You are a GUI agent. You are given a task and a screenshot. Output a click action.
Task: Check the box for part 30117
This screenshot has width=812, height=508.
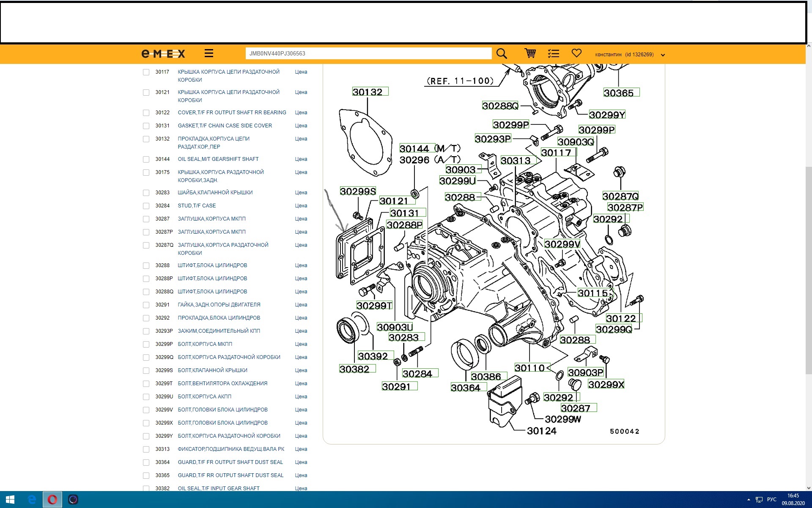[x=146, y=72]
